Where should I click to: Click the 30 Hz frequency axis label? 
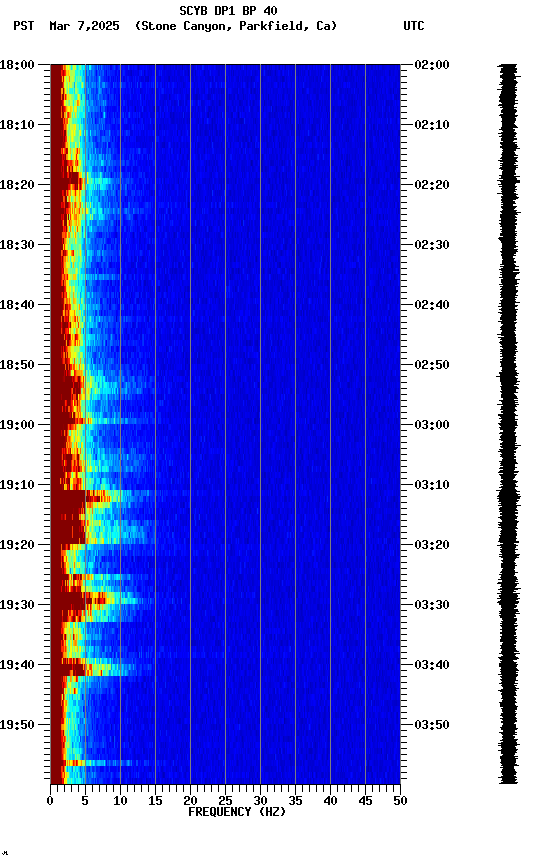coord(260,802)
